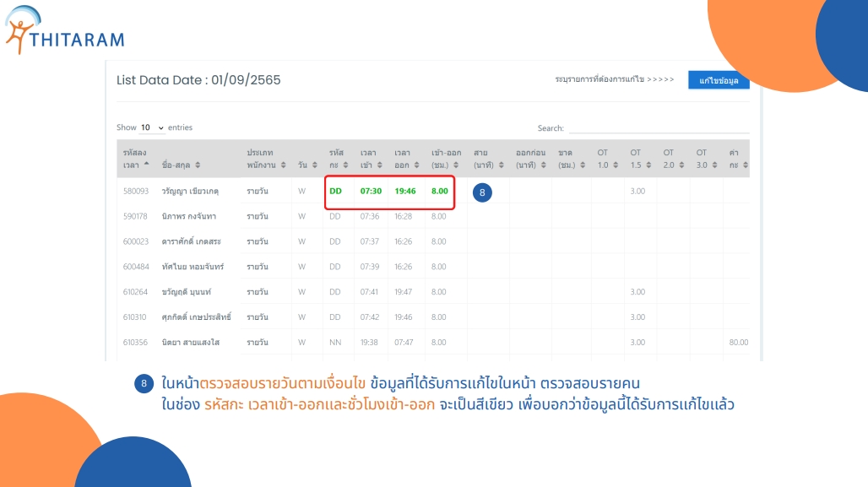
Task: Click the green DD shift code
Action: click(x=335, y=191)
